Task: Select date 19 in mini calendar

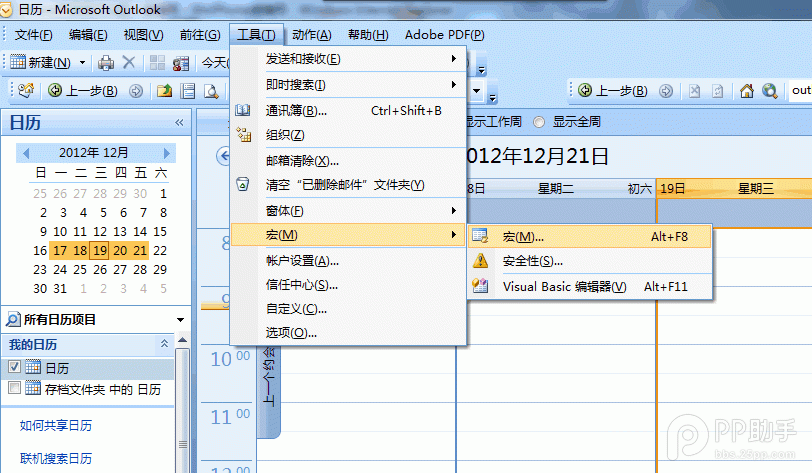Action: 100,251
